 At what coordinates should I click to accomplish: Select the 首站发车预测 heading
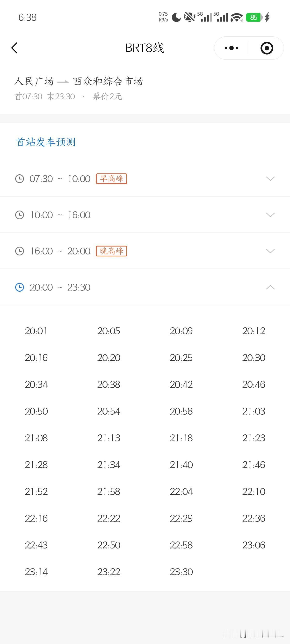[45, 142]
